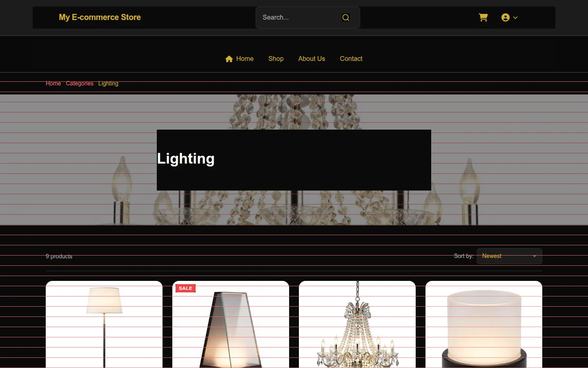Click the Lighting breadcrumb

pos(108,83)
